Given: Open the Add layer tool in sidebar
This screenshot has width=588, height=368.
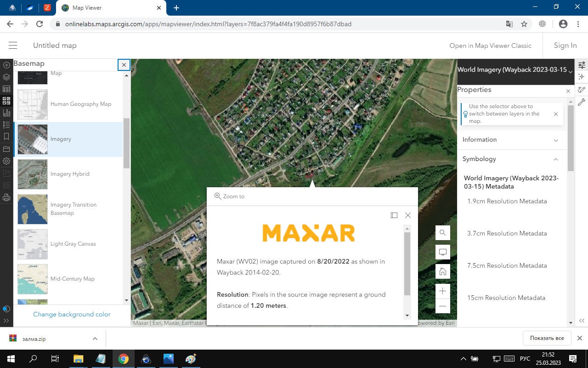Looking at the screenshot, I should pos(6,65).
